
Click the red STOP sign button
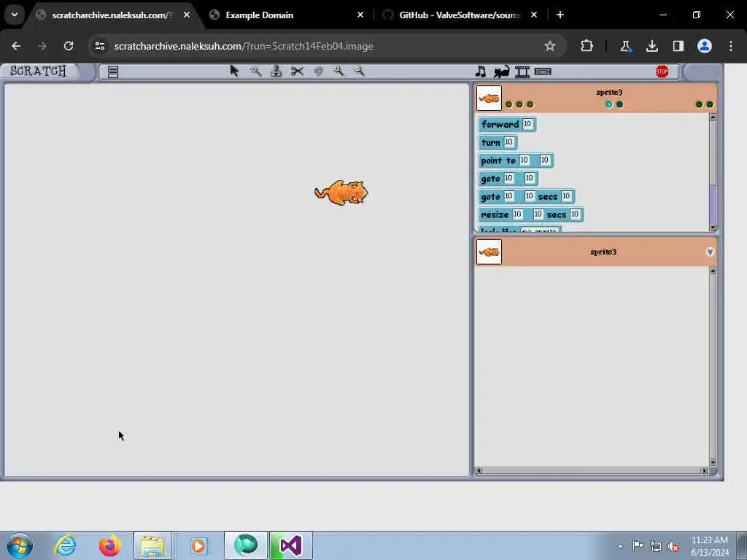coord(662,71)
